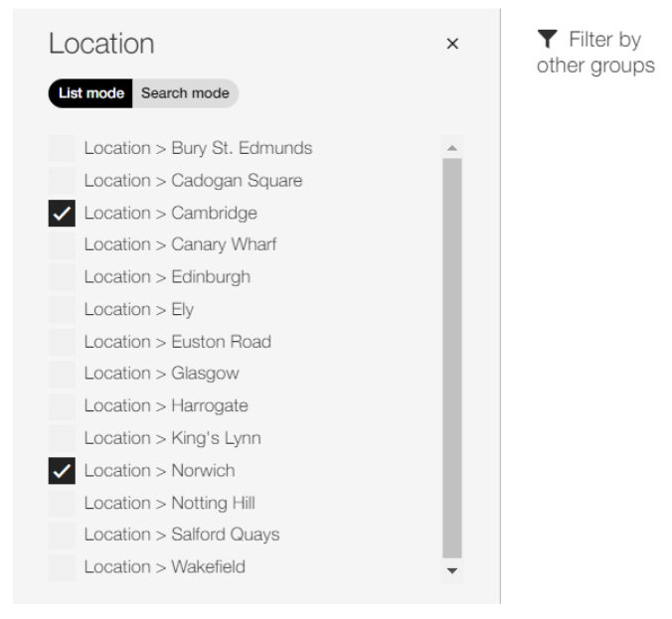Enable the Glasgow location filter

point(62,374)
